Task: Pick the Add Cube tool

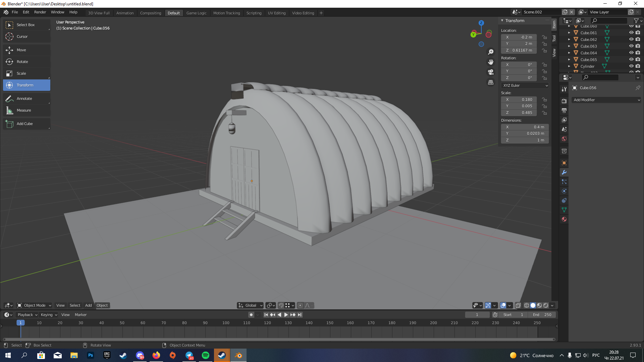Action: [x=24, y=124]
